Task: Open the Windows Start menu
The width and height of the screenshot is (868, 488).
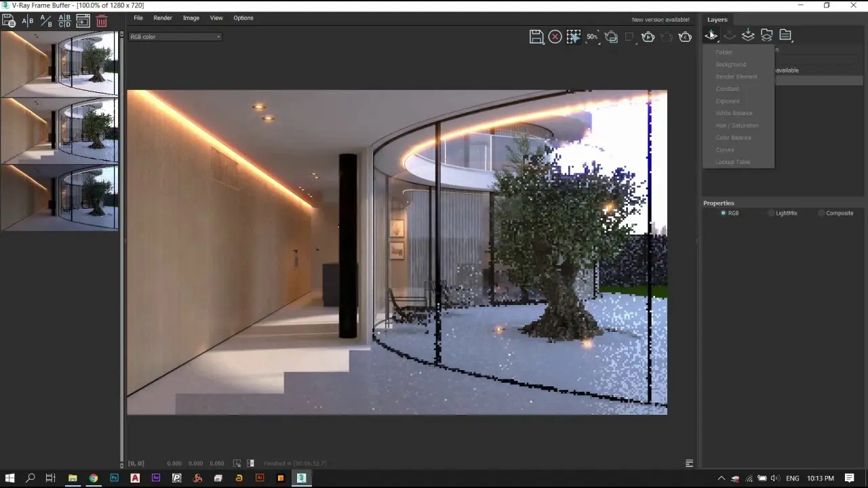Action: coord(9,479)
